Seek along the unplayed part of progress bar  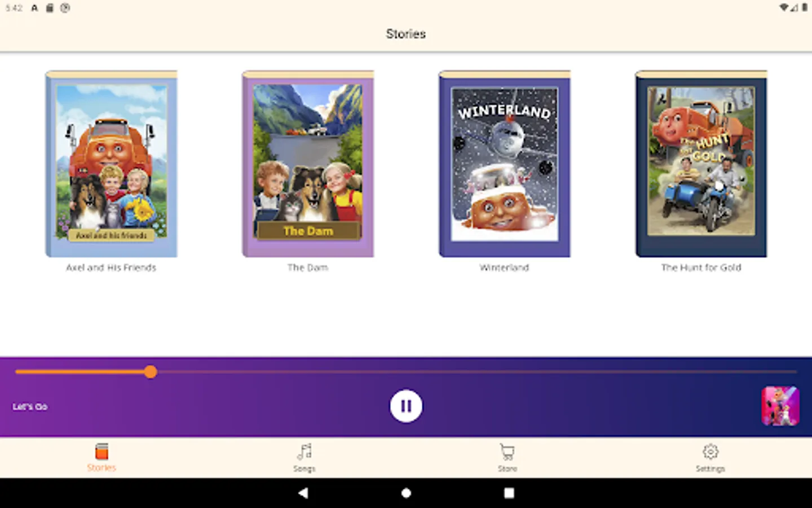(476, 371)
